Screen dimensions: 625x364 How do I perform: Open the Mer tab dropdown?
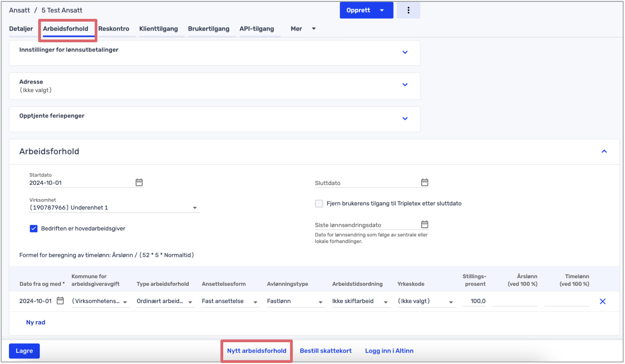coord(303,29)
